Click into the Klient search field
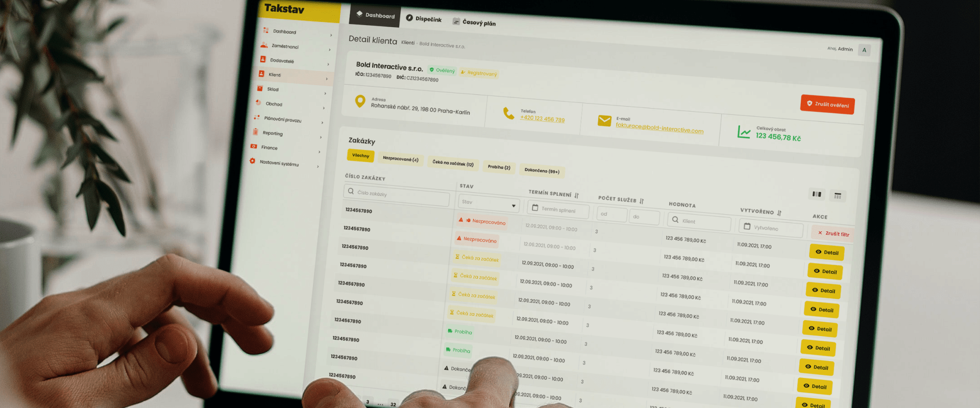The height and width of the screenshot is (408, 980). pos(699,221)
